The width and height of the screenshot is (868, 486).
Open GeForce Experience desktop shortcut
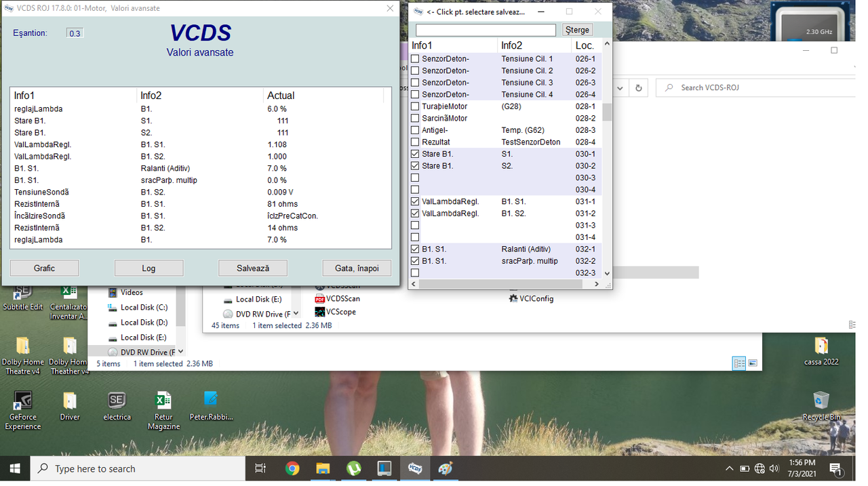pyautogui.click(x=23, y=410)
